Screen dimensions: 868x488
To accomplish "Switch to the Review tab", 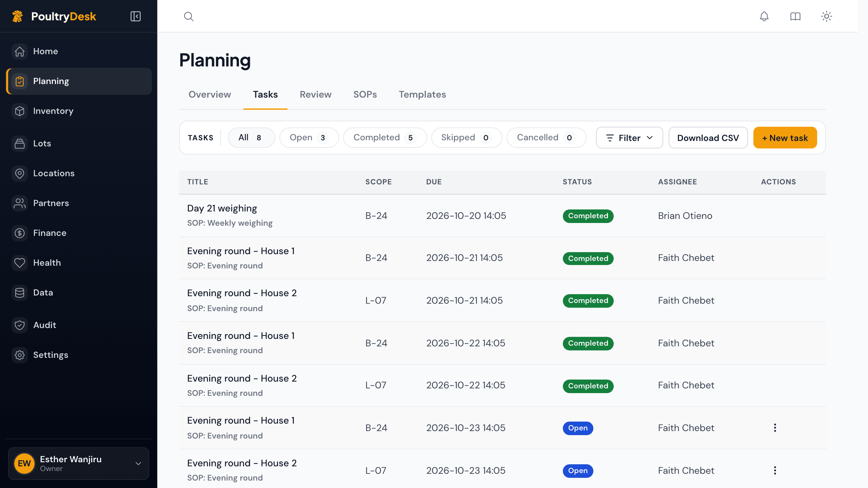I will [315, 95].
